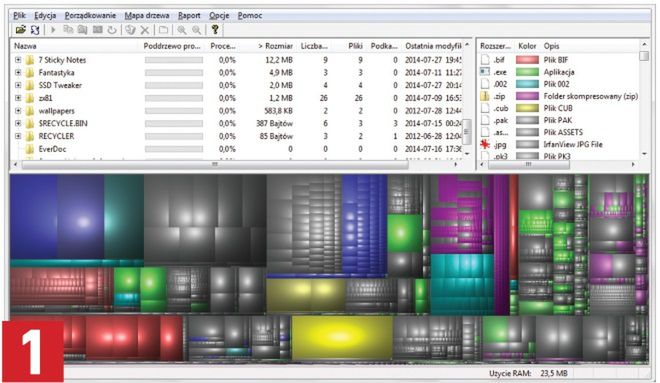This screenshot has width=660, height=383.
Task: Click the grey play-arrow toolbar icon
Action: pyautogui.click(x=53, y=30)
